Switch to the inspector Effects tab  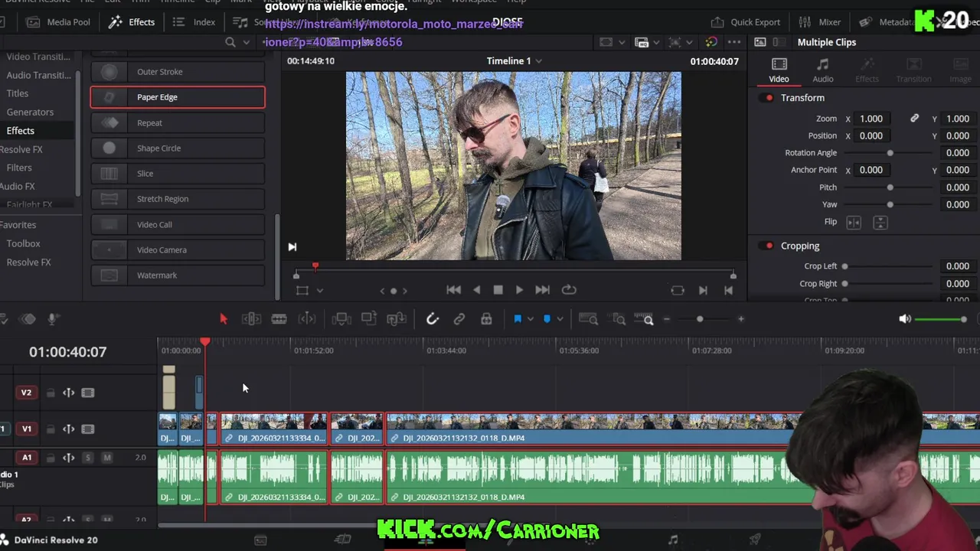867,70
